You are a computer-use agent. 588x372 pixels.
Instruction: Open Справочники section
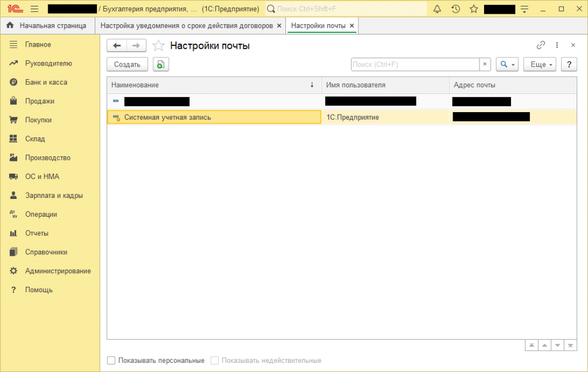click(x=46, y=252)
